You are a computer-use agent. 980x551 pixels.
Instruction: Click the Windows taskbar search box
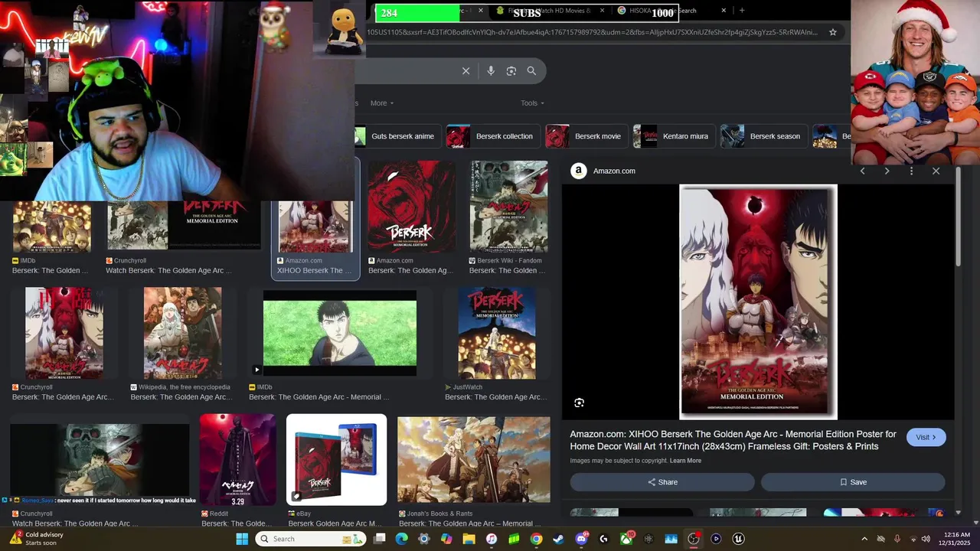309,539
